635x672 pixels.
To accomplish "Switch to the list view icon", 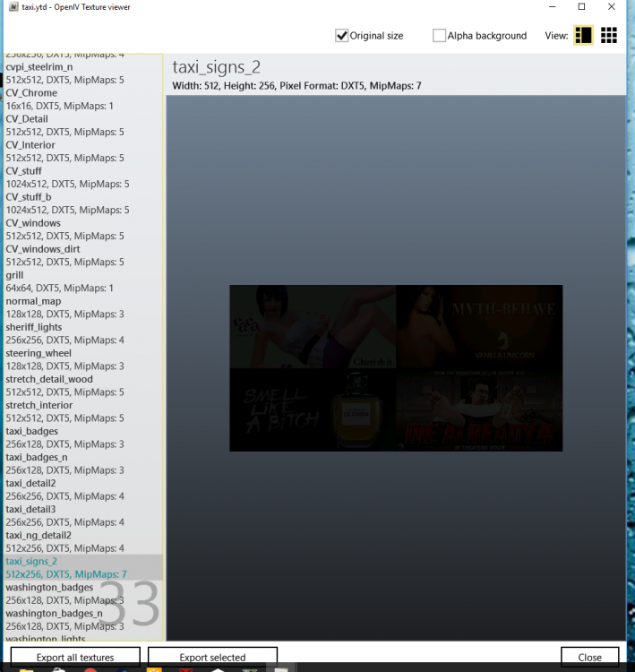I will coord(583,36).
